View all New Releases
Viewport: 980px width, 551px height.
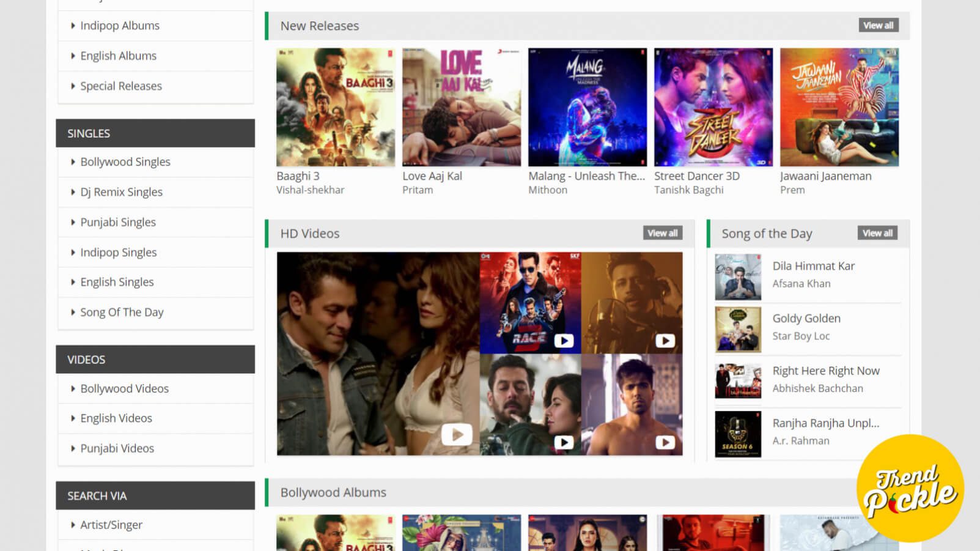point(879,25)
